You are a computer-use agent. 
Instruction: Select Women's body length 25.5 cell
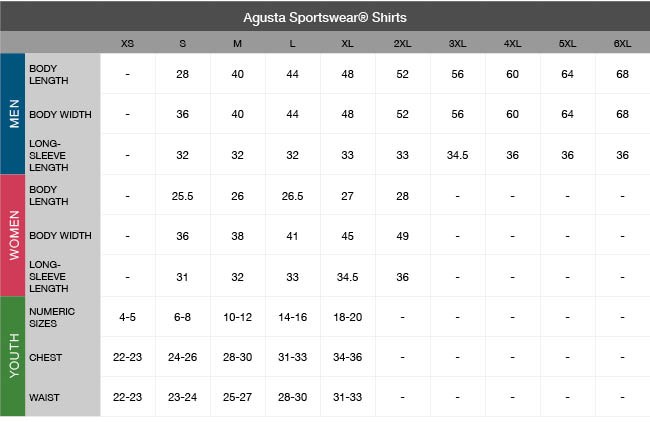(x=182, y=196)
